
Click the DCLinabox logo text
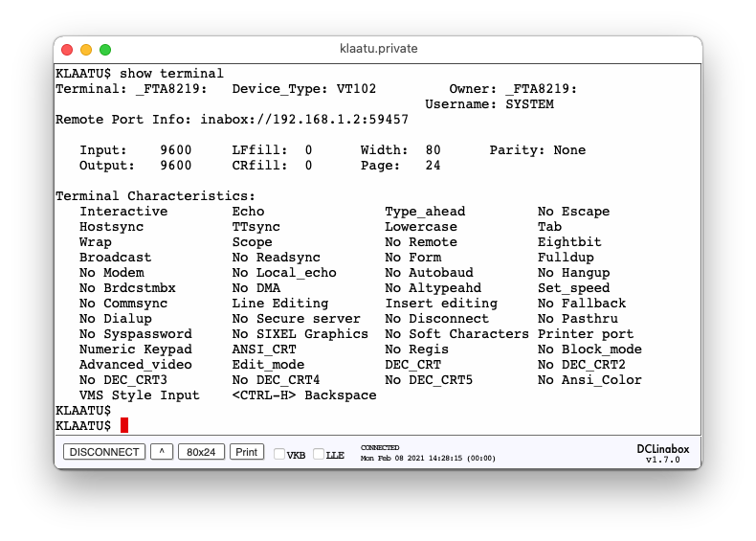coord(663,449)
